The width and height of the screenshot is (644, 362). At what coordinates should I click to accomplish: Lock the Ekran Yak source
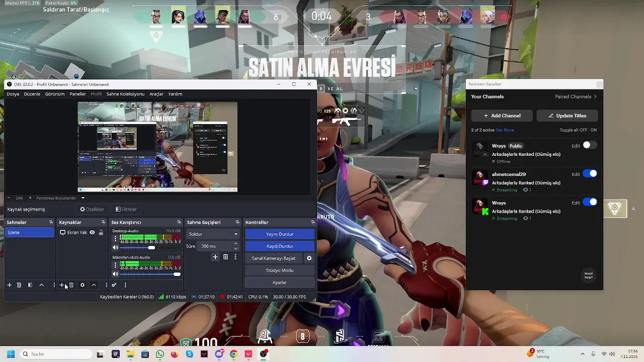(x=101, y=232)
